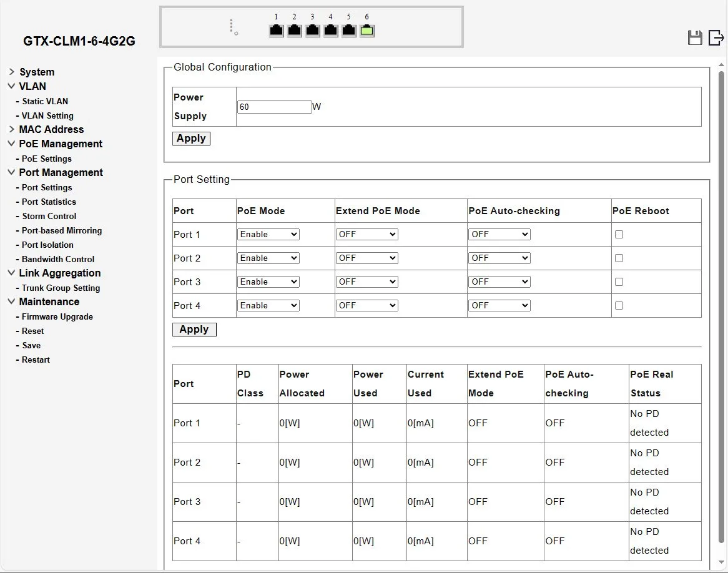Click port 3 icon on switch panel
728x573 pixels.
coord(313,31)
